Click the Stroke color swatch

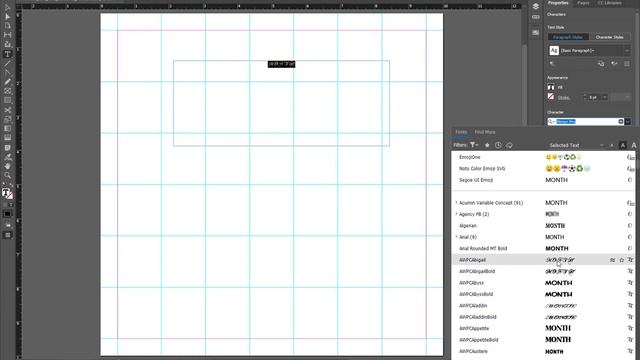(551, 97)
